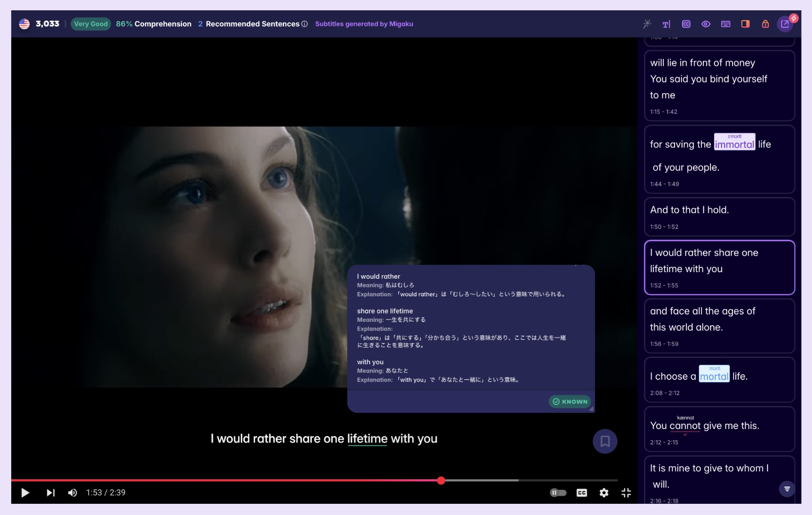812x515 pixels.
Task: Click the filter icon at sidebar bottom
Action: (x=787, y=489)
